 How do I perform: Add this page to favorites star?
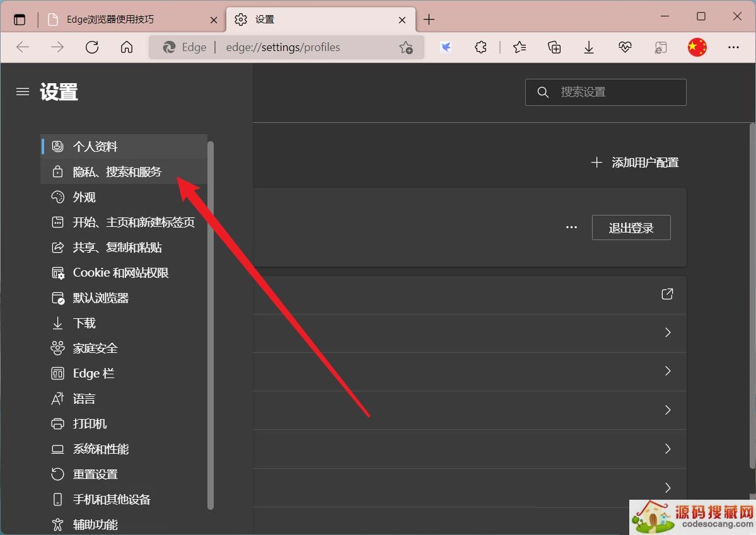pyautogui.click(x=405, y=47)
